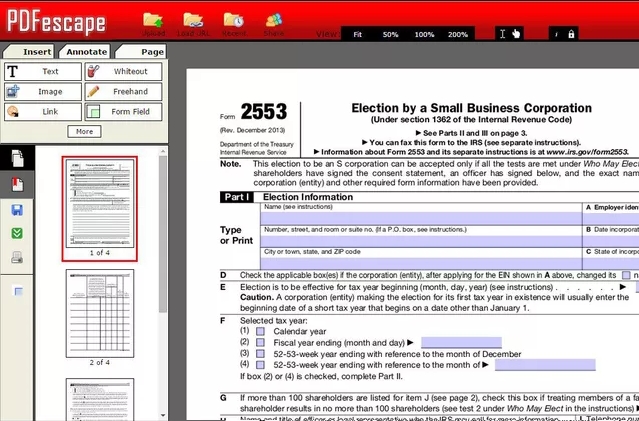This screenshot has height=421, width=639.
Task: Select the hand pan tool icon
Action: pyautogui.click(x=516, y=34)
